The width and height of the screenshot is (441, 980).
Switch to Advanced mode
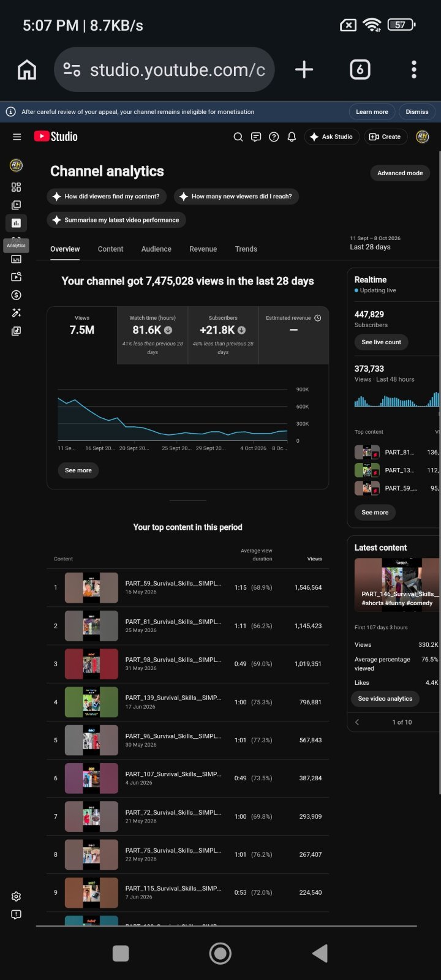[x=400, y=173]
